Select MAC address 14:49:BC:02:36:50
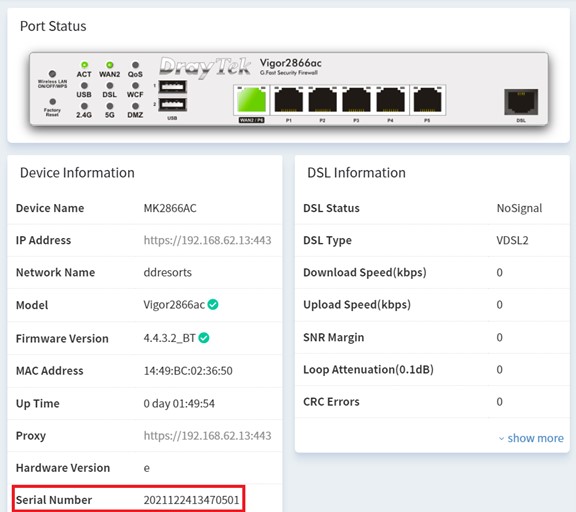Image resolution: width=576 pixels, height=512 pixels. (188, 371)
